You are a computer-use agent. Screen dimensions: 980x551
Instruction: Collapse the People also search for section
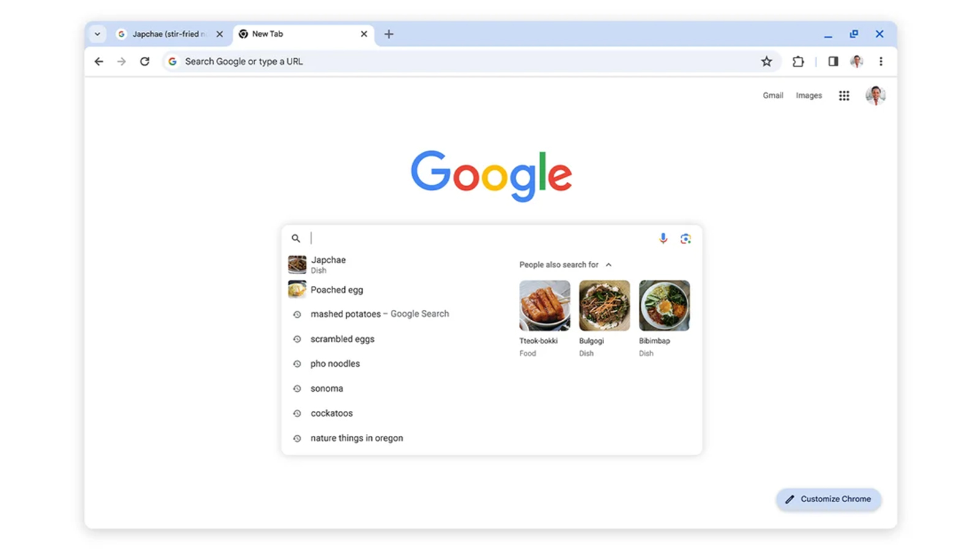(608, 264)
